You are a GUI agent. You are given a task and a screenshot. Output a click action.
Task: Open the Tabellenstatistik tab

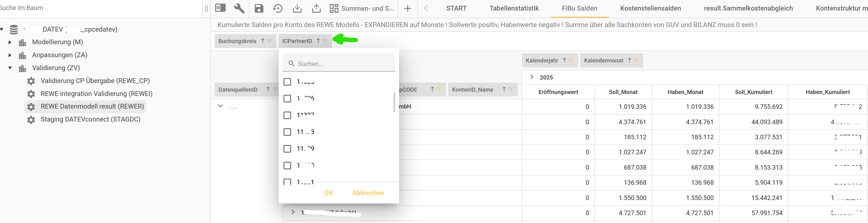click(x=514, y=8)
